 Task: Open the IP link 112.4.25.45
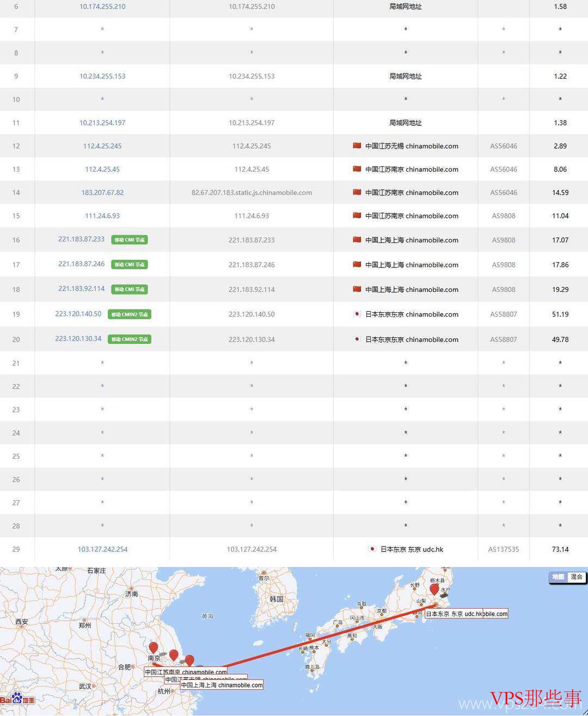(x=102, y=169)
